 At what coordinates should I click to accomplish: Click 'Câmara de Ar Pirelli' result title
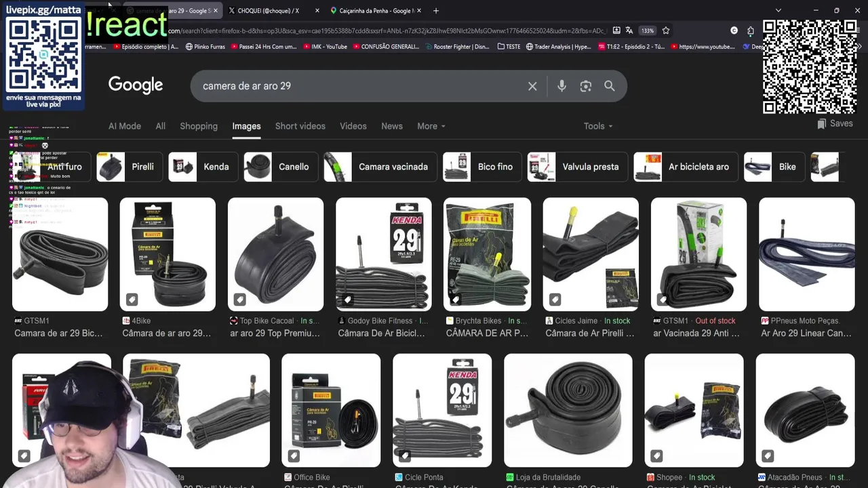pos(590,333)
